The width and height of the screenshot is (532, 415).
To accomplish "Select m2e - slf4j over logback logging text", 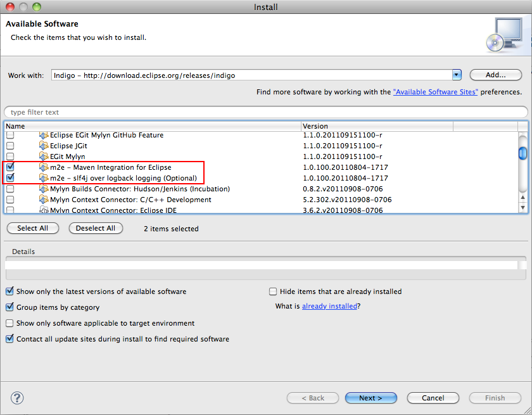I will pyautogui.click(x=123, y=178).
